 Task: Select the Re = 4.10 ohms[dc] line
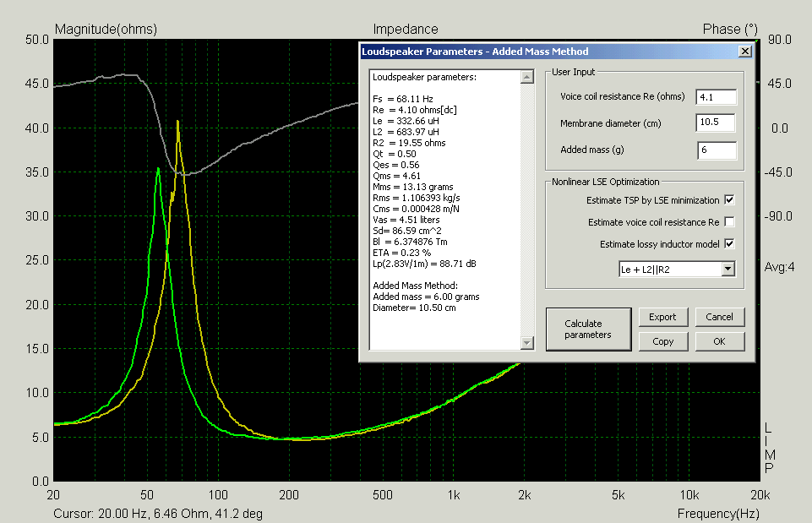(x=415, y=110)
